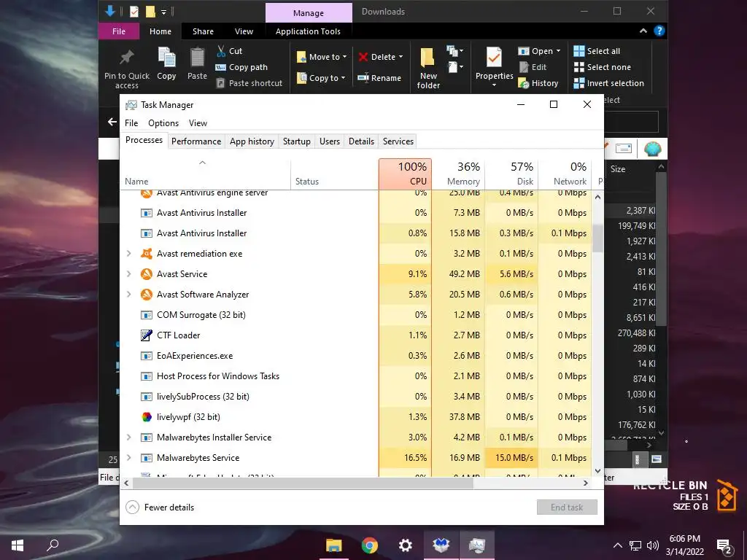Open the Services tab
The height and width of the screenshot is (560, 747).
click(x=398, y=141)
